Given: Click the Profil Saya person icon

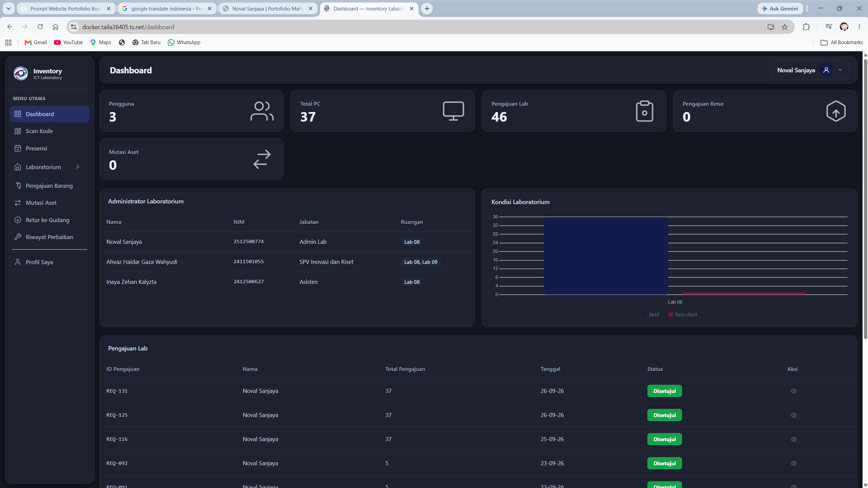Looking at the screenshot, I should click(18, 262).
